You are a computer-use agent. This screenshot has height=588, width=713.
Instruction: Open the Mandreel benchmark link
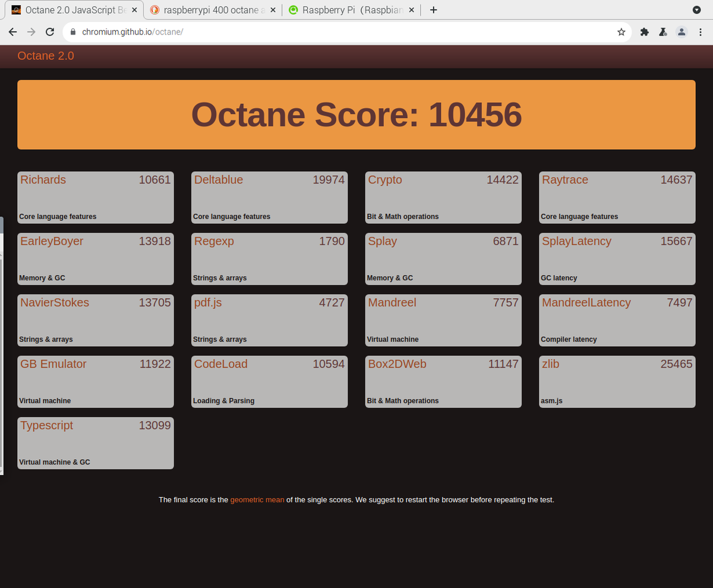pyautogui.click(x=392, y=302)
